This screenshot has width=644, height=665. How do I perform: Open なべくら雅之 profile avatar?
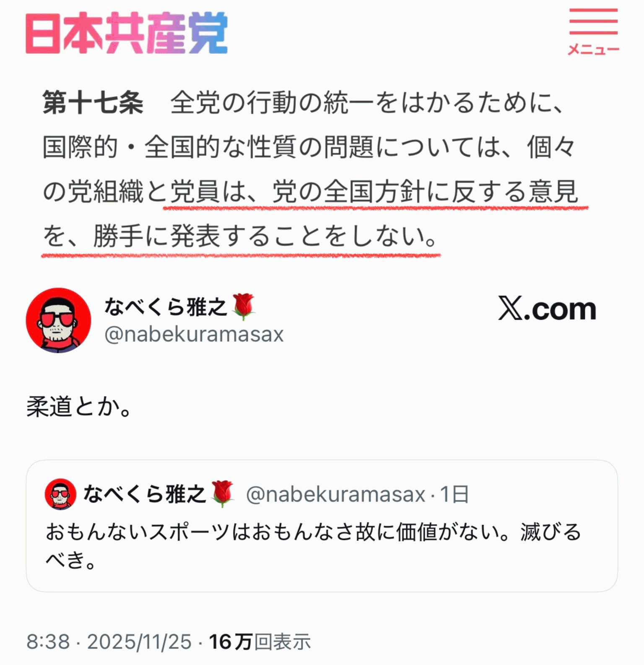[58, 320]
